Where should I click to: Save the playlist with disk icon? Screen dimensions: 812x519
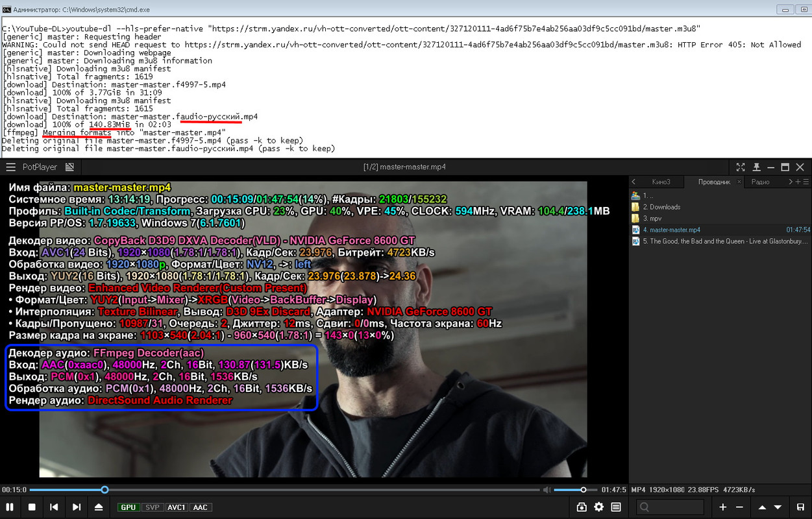pyautogui.click(x=800, y=507)
